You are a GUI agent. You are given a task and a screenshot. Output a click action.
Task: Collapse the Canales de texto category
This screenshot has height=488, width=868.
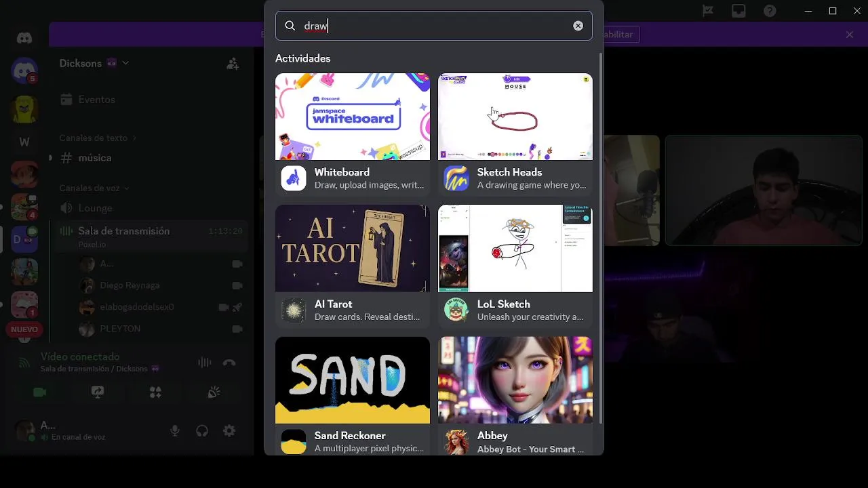click(x=98, y=138)
